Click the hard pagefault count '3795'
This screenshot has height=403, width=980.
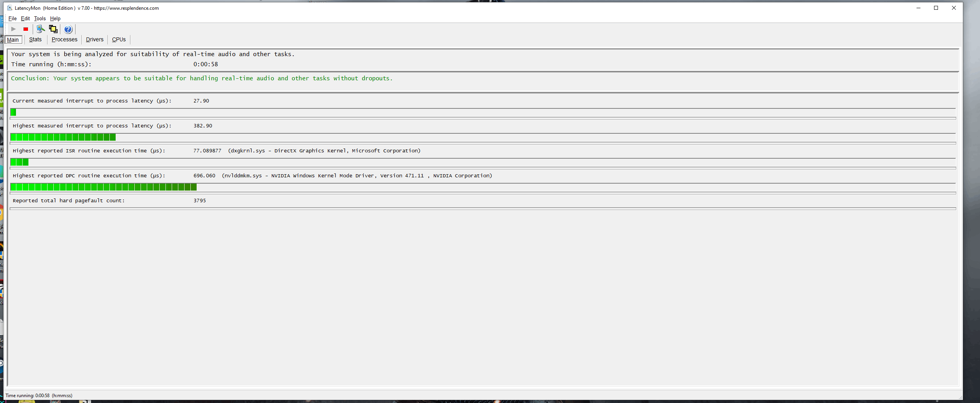click(200, 200)
